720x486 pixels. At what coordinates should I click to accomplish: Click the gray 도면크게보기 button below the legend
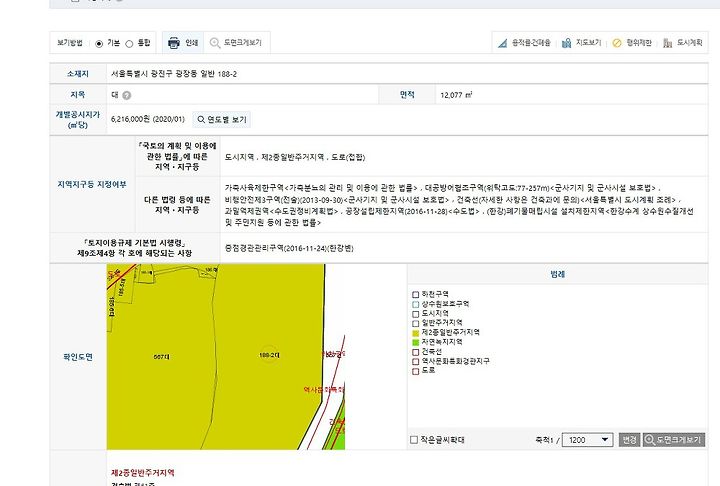click(x=674, y=440)
